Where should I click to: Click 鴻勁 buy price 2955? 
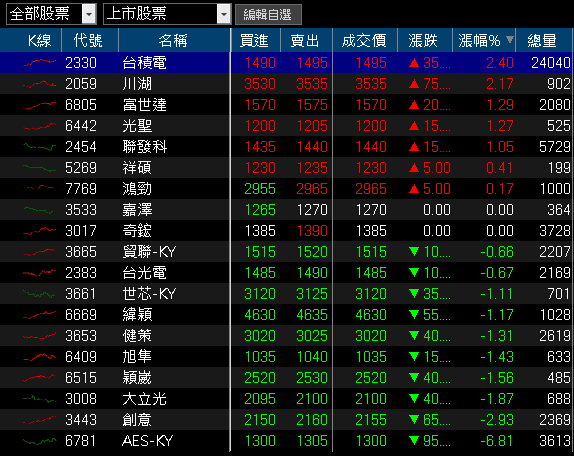coord(260,189)
